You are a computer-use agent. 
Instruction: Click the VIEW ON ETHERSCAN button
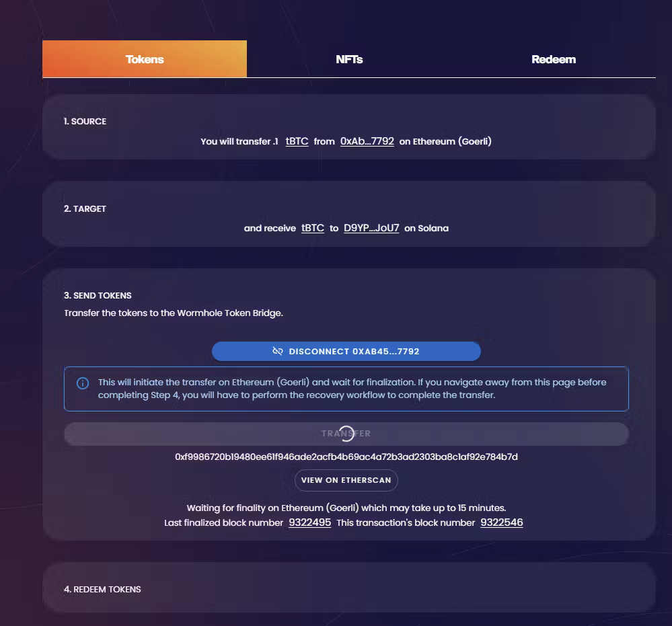pos(346,480)
